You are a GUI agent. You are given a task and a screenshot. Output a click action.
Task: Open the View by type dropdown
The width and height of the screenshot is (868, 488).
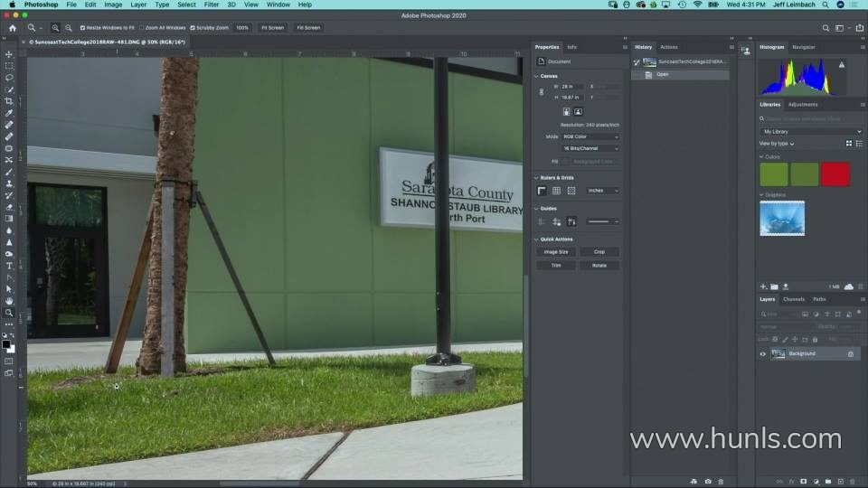tap(777, 144)
